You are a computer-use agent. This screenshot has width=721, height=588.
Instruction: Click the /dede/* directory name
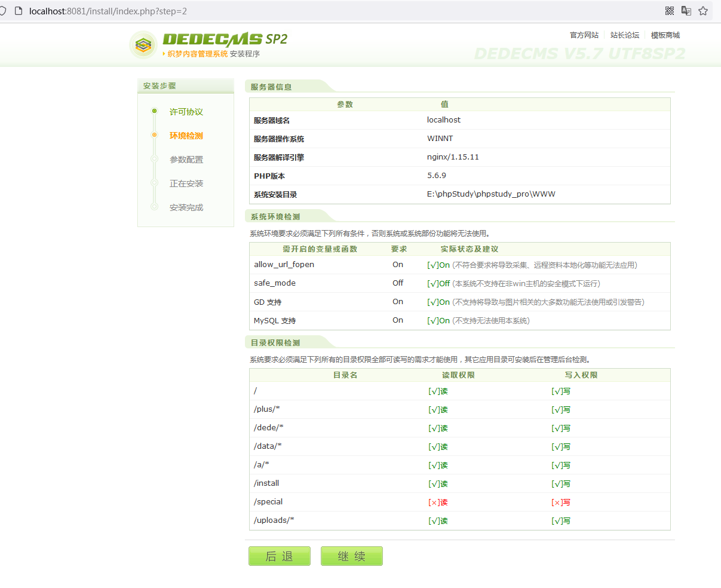[x=269, y=427]
